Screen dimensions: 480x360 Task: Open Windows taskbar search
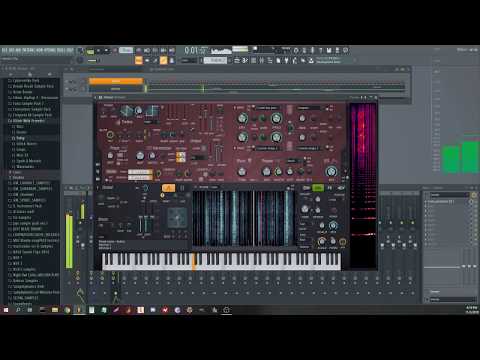tap(18, 310)
